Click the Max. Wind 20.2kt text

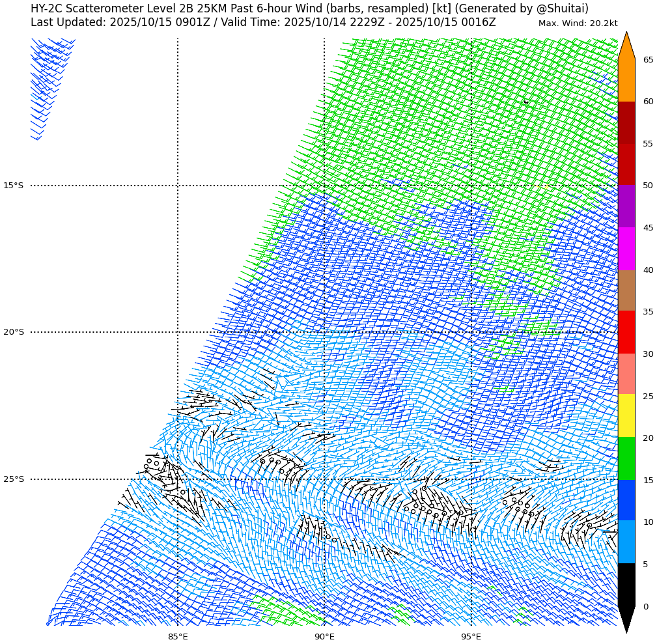point(578,23)
